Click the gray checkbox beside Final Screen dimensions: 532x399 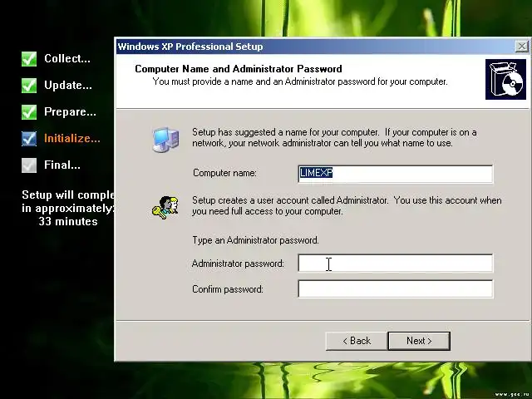pyautogui.click(x=29, y=165)
